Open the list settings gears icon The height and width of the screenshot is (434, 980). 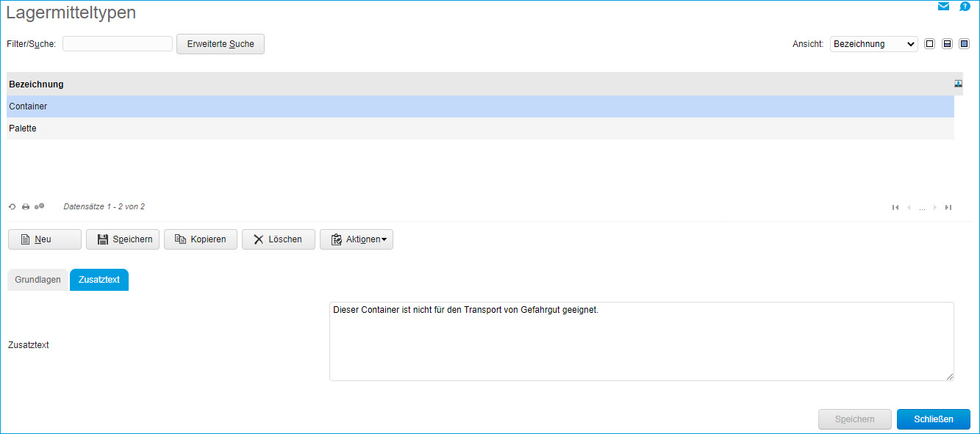click(x=40, y=207)
